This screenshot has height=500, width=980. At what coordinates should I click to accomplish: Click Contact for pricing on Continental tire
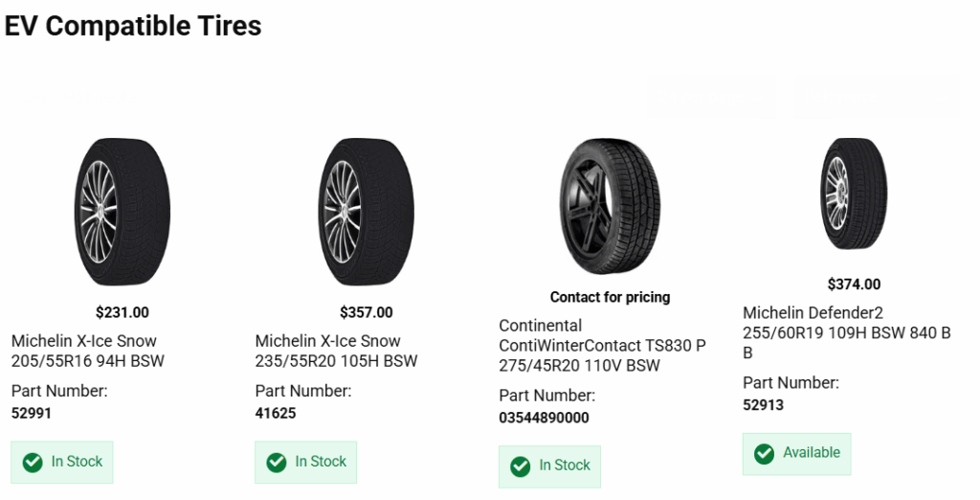pyautogui.click(x=610, y=297)
